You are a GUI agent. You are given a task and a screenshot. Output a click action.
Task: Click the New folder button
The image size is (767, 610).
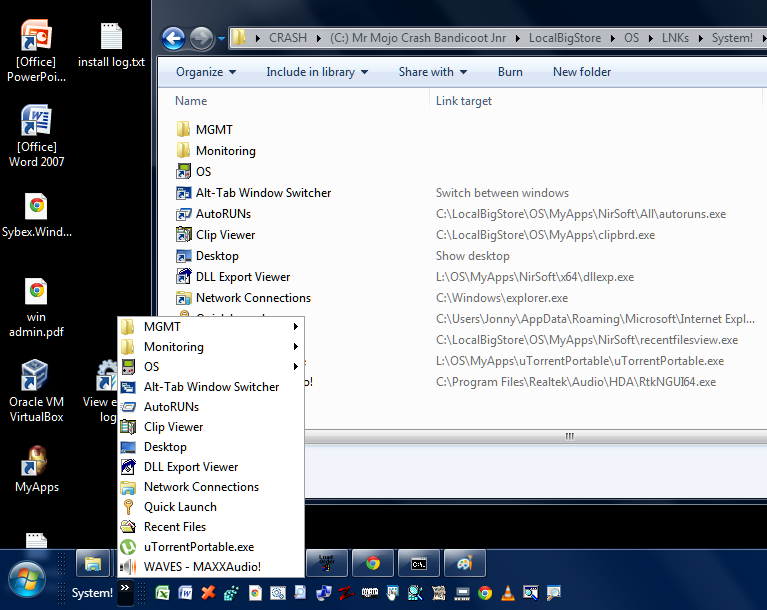coord(582,72)
